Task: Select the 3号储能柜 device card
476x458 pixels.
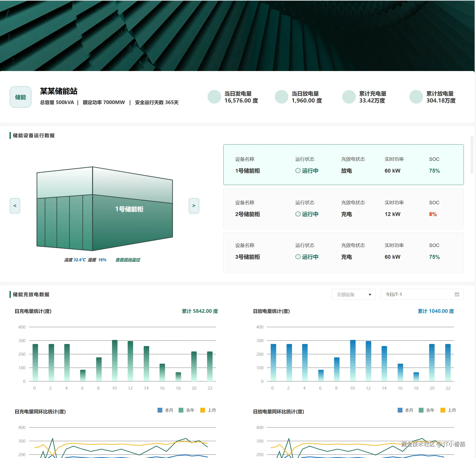Action: (x=343, y=253)
